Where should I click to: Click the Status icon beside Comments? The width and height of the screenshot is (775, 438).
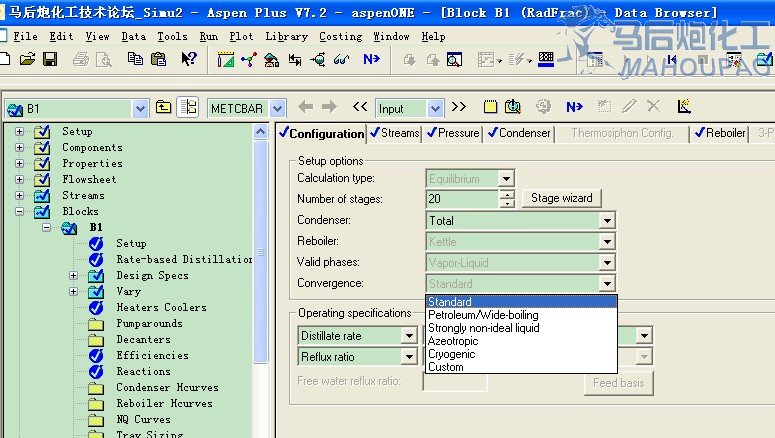[x=513, y=107]
